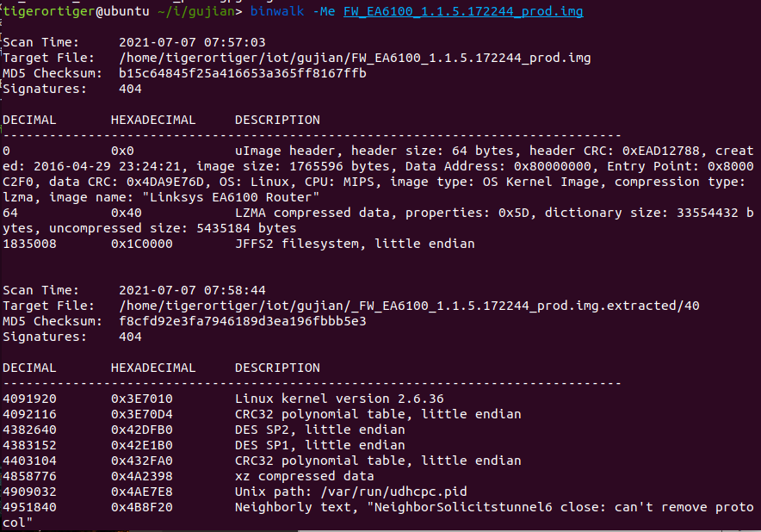Viewport: 761px width, 532px height.
Task: Click the second Scan Time 07:58:44 value
Action: [192, 290]
